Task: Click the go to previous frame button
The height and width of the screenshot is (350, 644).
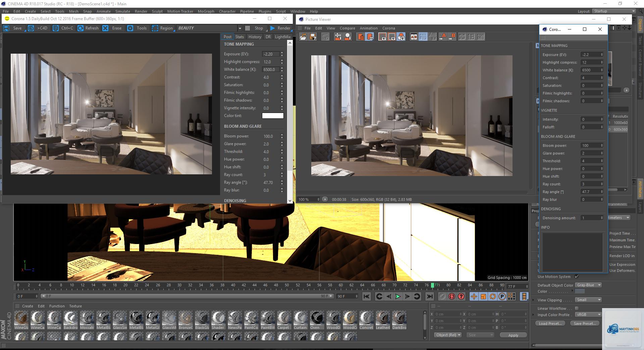Action: point(388,296)
